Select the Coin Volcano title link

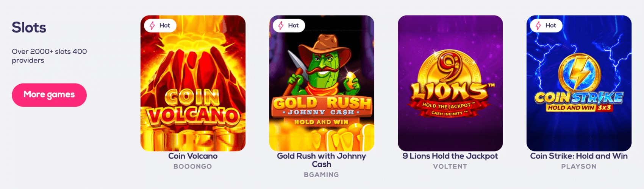(x=193, y=156)
